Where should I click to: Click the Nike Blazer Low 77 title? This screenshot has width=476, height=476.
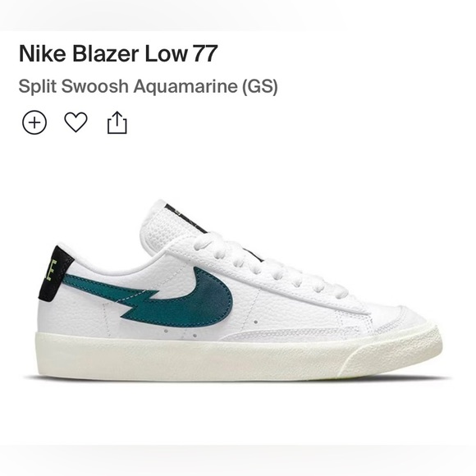tap(118, 53)
